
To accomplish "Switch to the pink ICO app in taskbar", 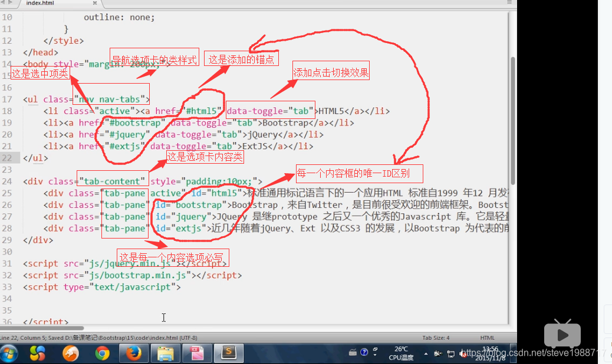I will (x=197, y=353).
